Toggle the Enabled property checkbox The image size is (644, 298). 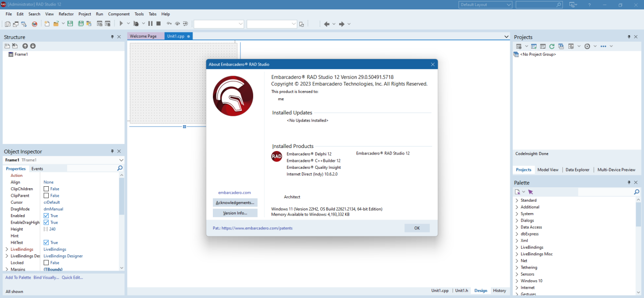(46, 216)
